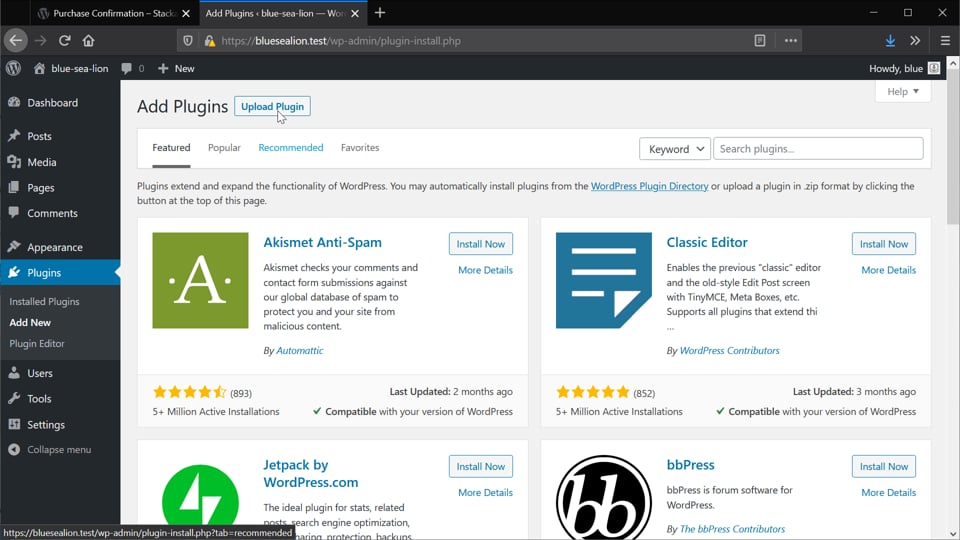View More Details for bbPress
The height and width of the screenshot is (540, 960).
tap(888, 492)
